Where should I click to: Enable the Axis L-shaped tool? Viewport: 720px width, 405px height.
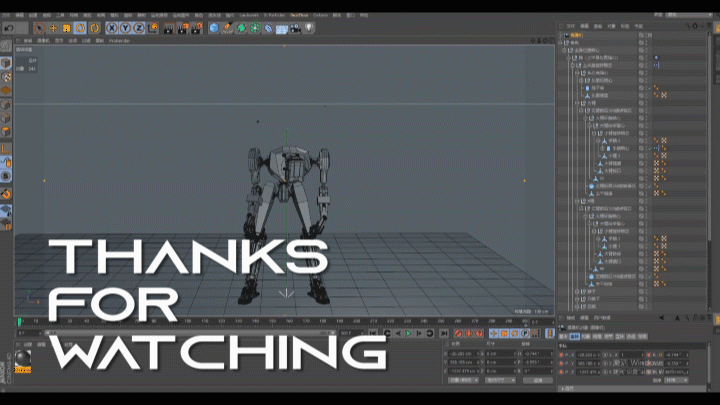6,149
